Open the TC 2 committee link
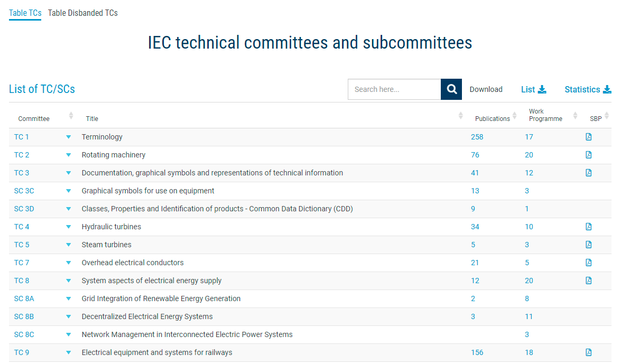This screenshot has width=639, height=364. (x=22, y=155)
